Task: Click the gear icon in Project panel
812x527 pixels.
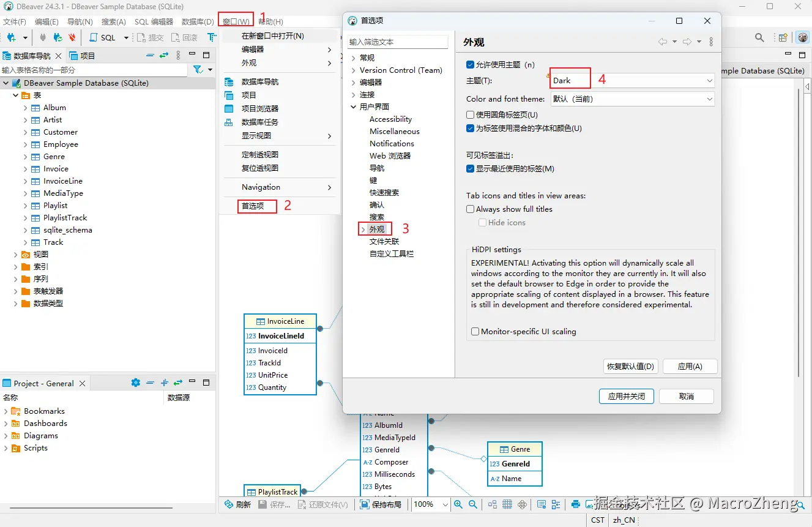Action: [x=136, y=383]
